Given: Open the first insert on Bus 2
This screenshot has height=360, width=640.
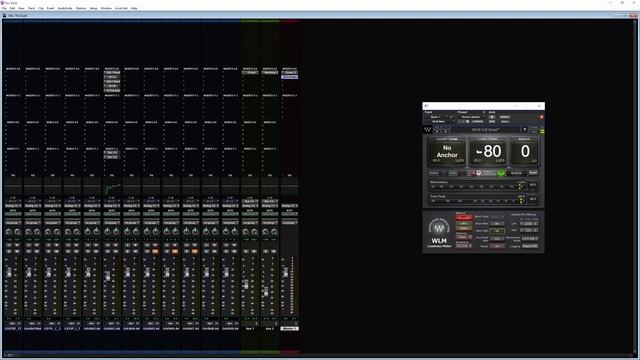Looking at the screenshot, I should (270, 73).
